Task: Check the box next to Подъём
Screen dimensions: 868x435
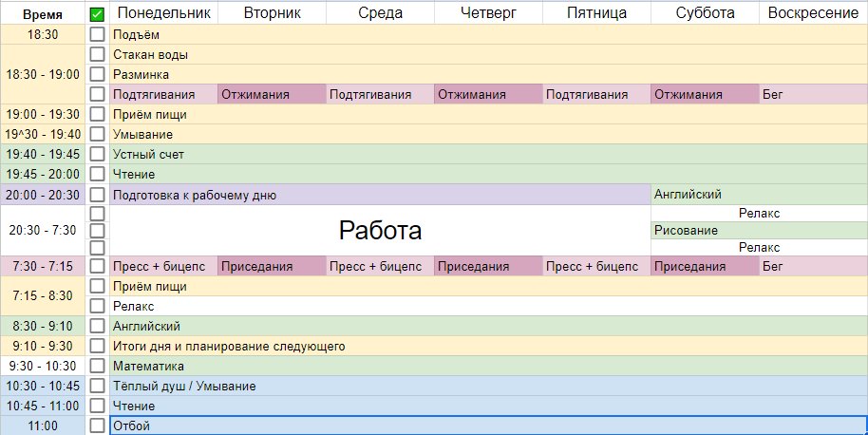Action: [97, 34]
